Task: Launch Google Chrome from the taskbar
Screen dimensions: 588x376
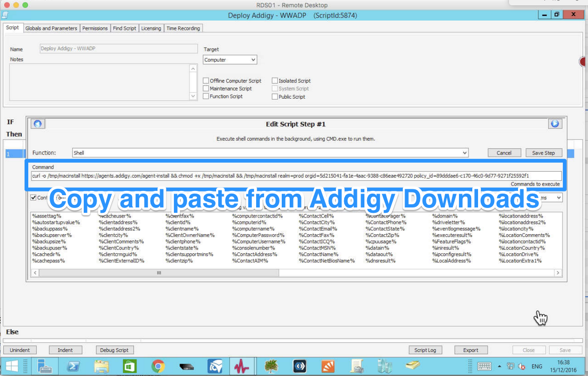Action: [158, 366]
